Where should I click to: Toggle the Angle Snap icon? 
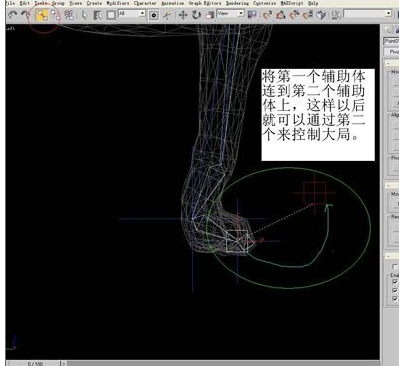280,15
